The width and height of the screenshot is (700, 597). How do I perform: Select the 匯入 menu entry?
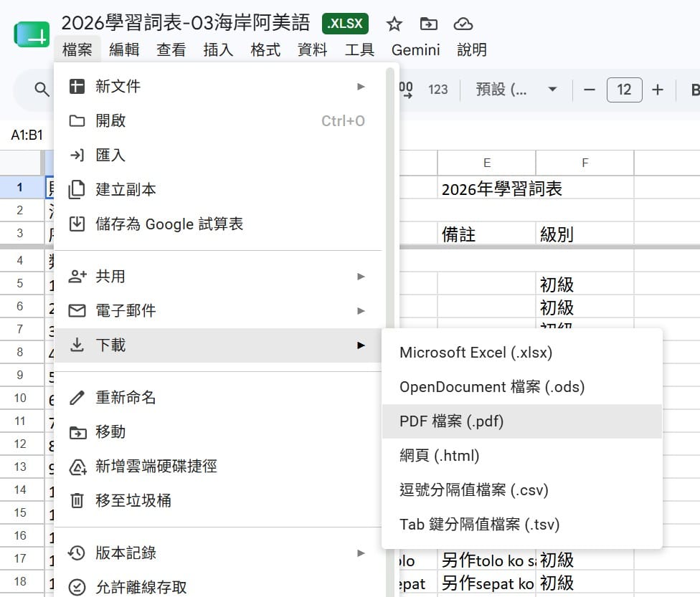(x=218, y=155)
